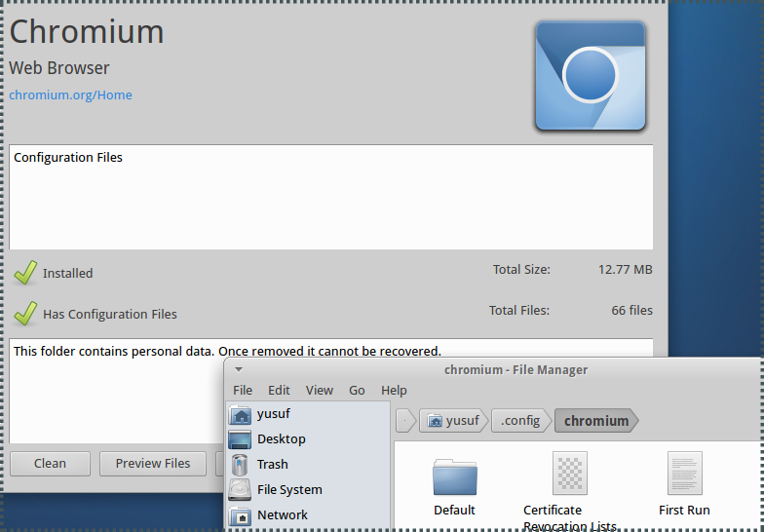Select Desktop in the File Manager sidebar
This screenshot has height=532, width=764.
[x=308, y=439]
